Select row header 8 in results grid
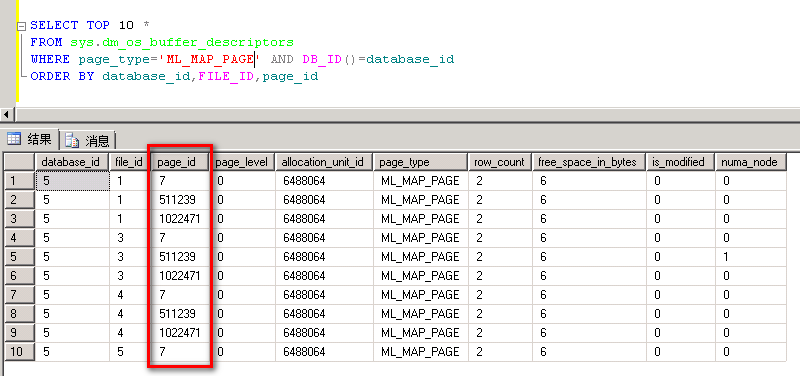800x376 pixels. 19,314
